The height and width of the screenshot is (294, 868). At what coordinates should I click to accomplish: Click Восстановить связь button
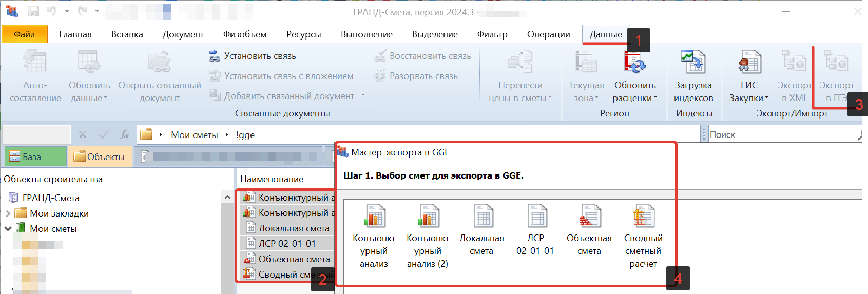(x=422, y=56)
